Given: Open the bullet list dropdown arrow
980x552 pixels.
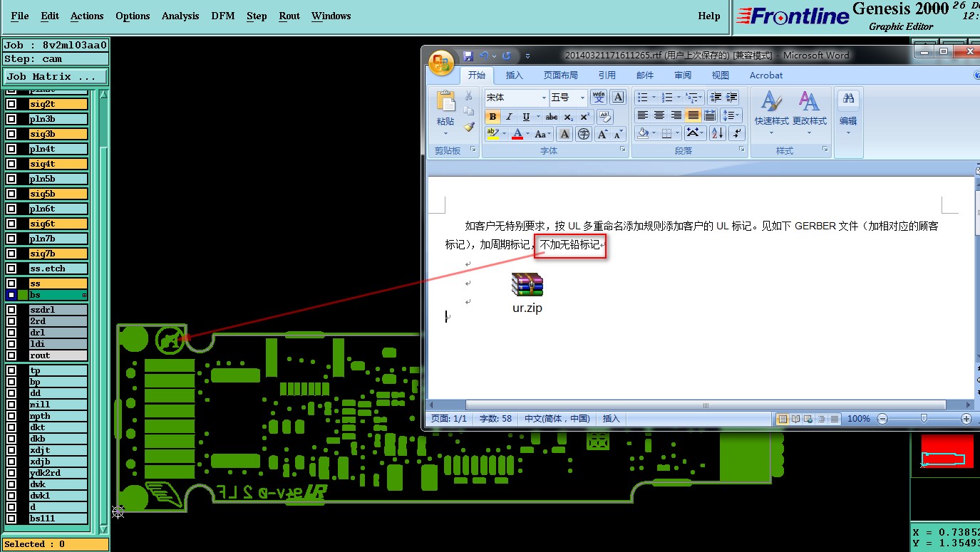Looking at the screenshot, I should click(x=654, y=98).
